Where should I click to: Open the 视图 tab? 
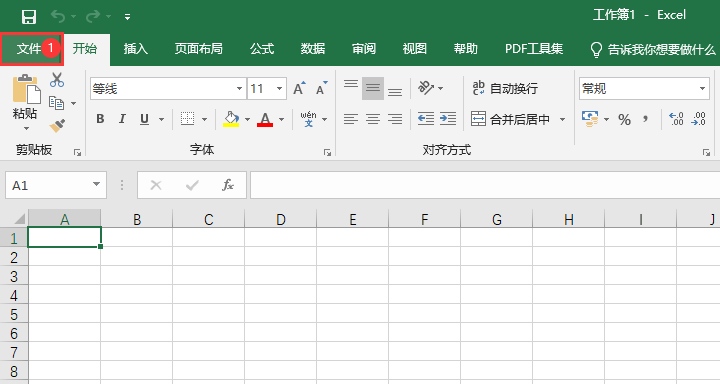(415, 49)
